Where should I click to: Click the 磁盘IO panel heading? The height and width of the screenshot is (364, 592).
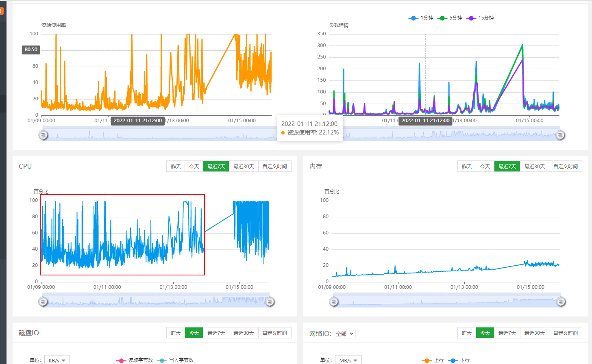pos(29,333)
